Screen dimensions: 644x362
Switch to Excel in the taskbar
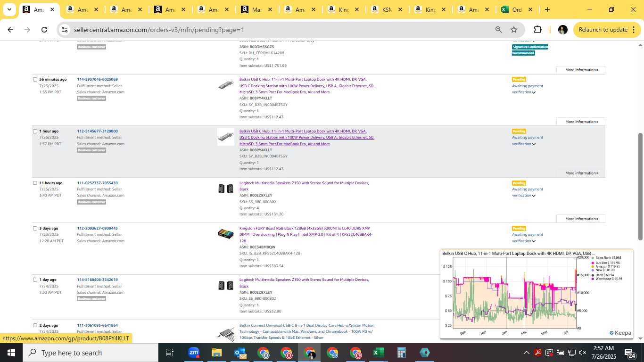click(x=378, y=353)
